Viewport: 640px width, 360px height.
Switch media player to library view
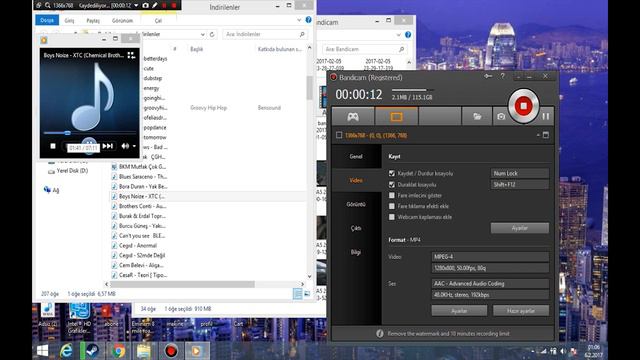[131, 55]
